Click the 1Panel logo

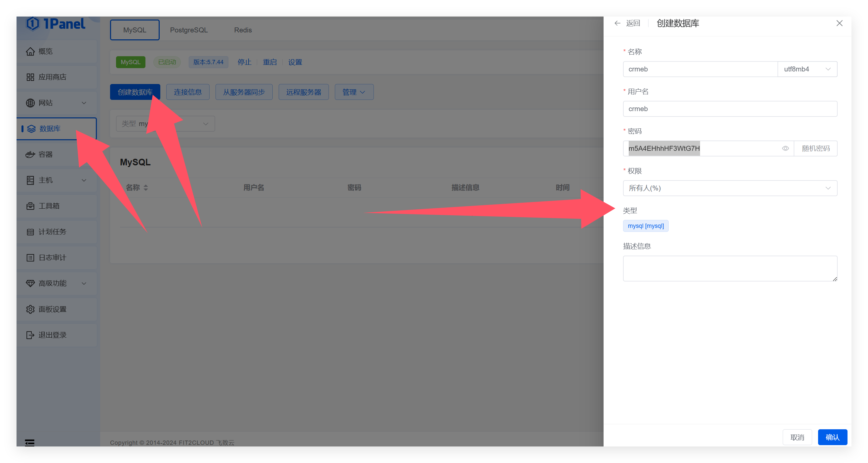56,23
